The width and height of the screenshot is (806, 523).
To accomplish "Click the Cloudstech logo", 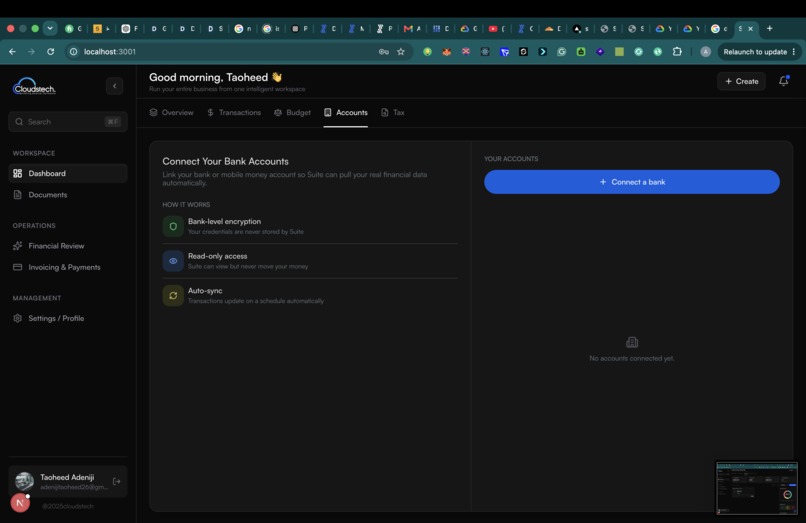I will [x=34, y=86].
